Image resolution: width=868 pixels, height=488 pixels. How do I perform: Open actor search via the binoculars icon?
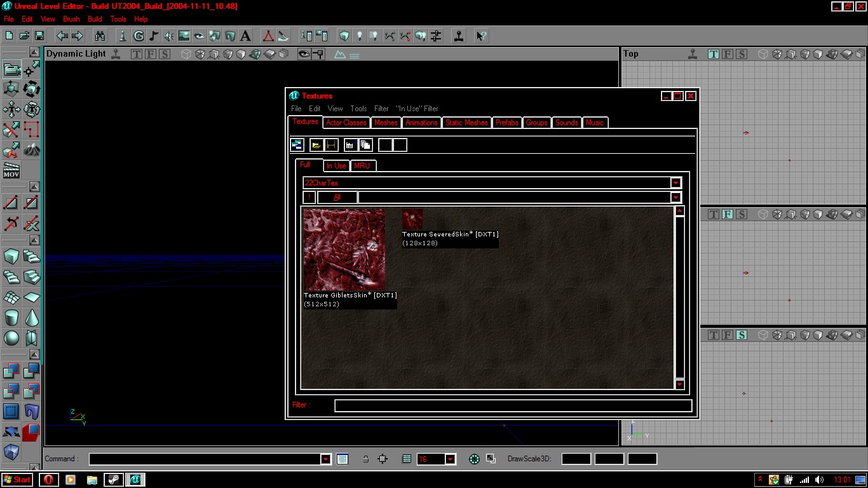coord(100,36)
